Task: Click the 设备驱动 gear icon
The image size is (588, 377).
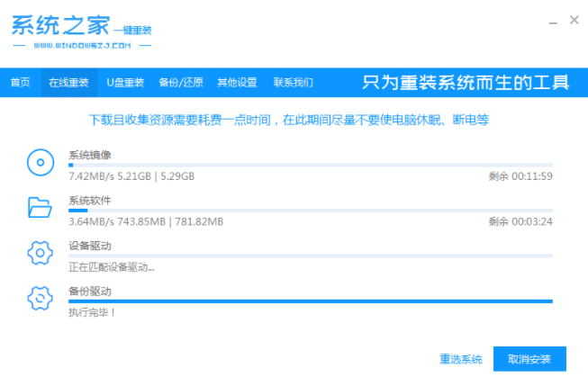Action: pyautogui.click(x=41, y=254)
